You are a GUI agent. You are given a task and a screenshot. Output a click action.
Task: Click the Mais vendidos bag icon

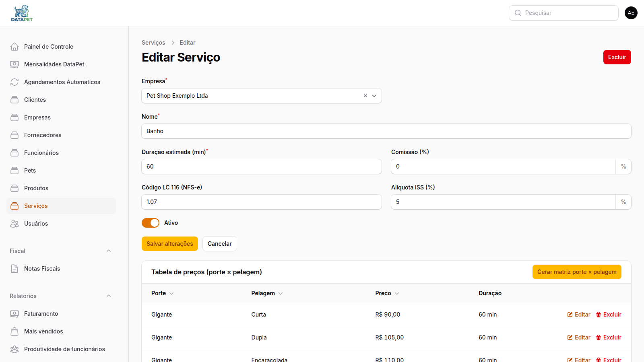point(14,331)
